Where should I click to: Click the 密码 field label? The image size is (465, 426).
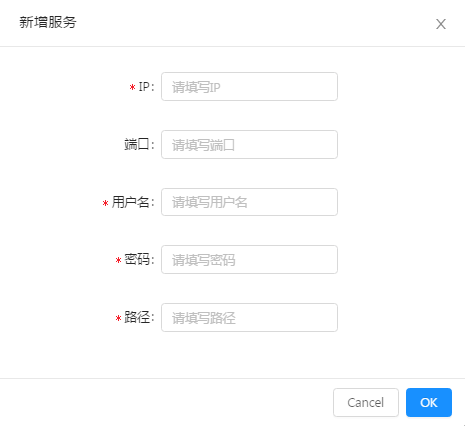139,260
